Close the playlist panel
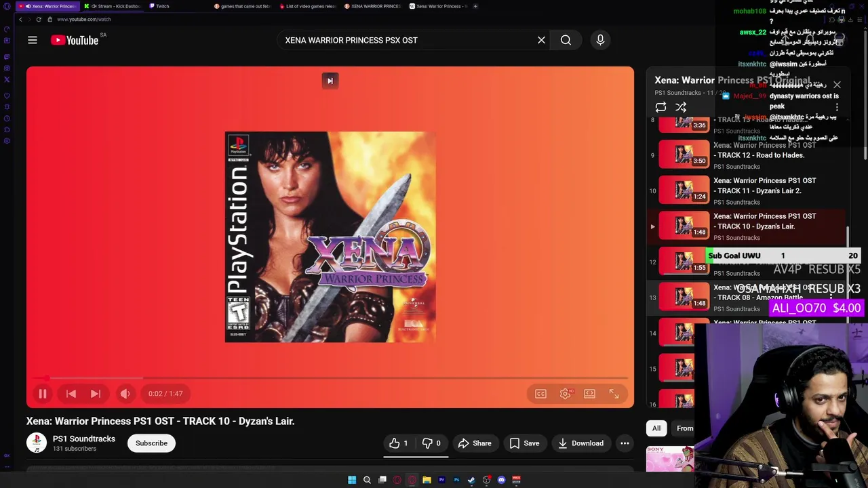868x488 pixels. [x=837, y=85]
